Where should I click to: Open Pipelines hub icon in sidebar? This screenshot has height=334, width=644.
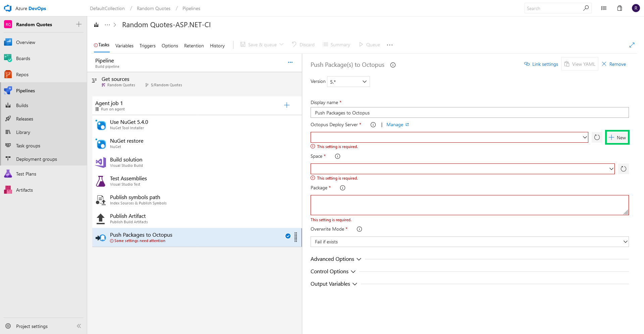pyautogui.click(x=8, y=91)
